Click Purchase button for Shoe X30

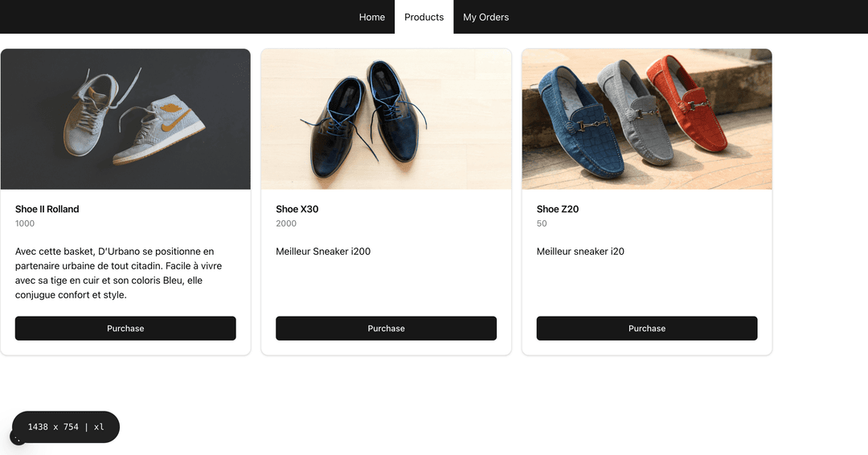pyautogui.click(x=386, y=328)
